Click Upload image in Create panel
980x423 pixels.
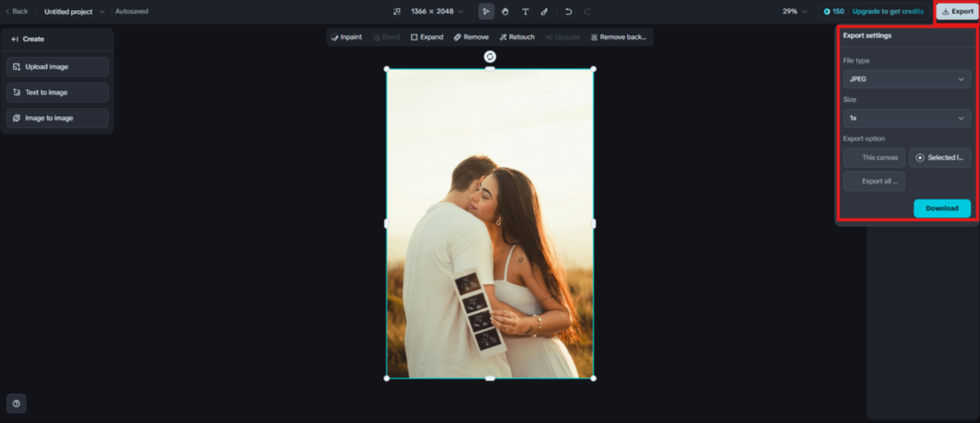tap(57, 67)
